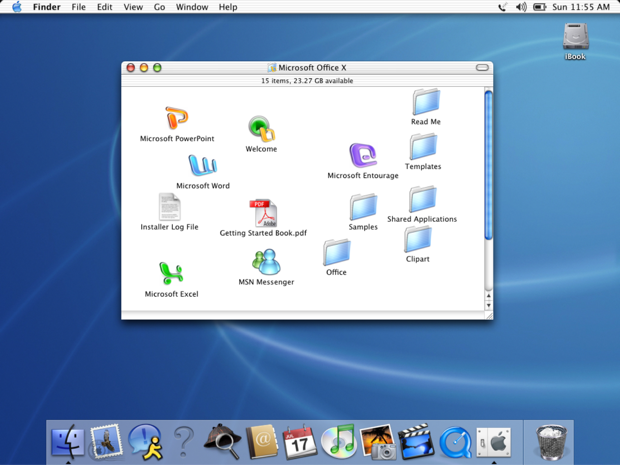Open iCal calendar in the Dock

pyautogui.click(x=299, y=442)
